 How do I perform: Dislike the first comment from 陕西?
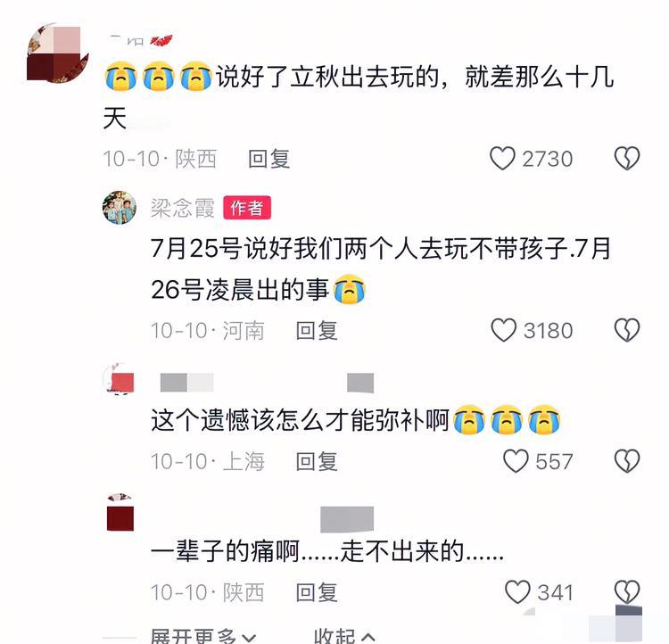coord(627,159)
